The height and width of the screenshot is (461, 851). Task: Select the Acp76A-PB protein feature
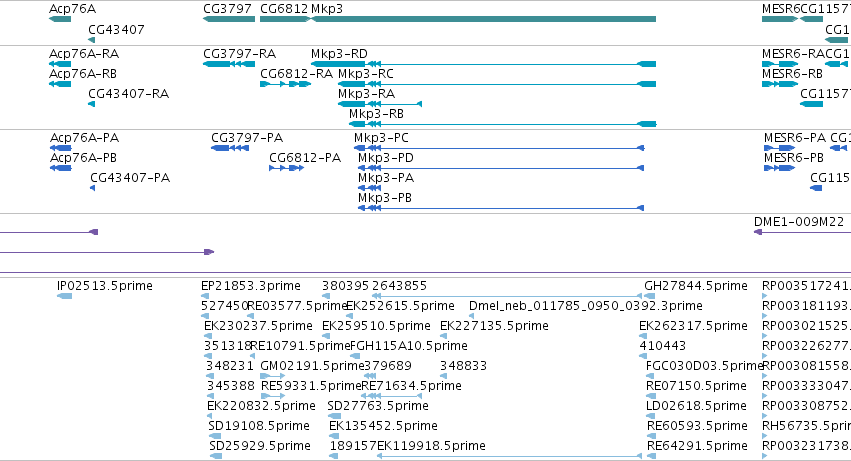point(60,168)
